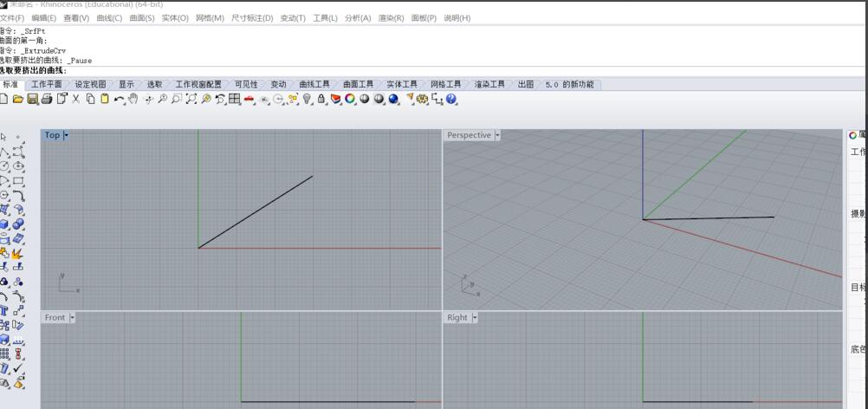Switch to the 5.0 的新功能 tab

tap(570, 85)
